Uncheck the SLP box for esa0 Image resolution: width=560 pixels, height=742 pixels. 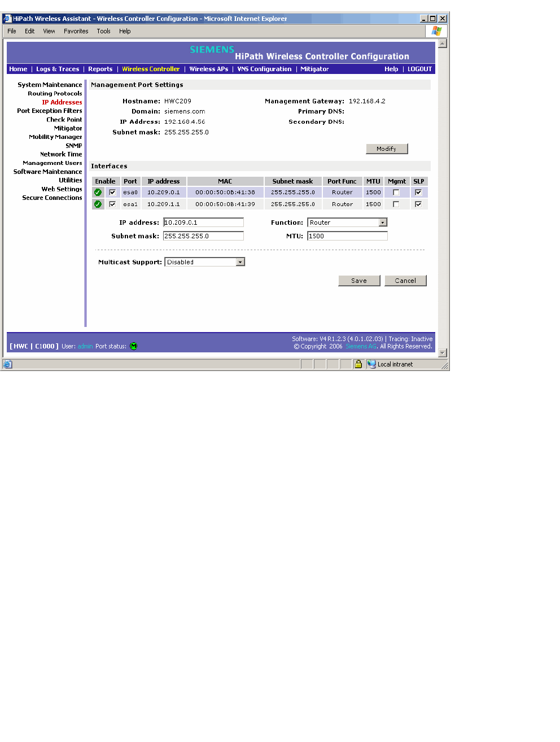418,193
